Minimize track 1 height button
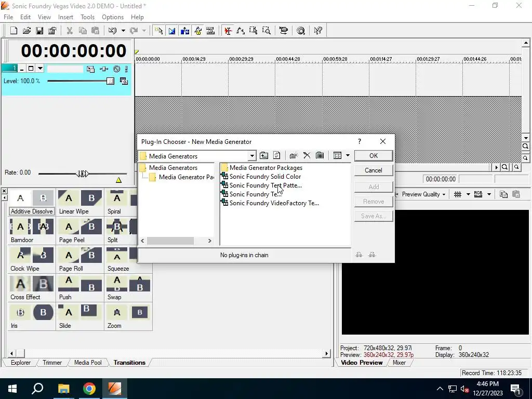Image resolution: width=532 pixels, height=399 pixels. (22, 69)
